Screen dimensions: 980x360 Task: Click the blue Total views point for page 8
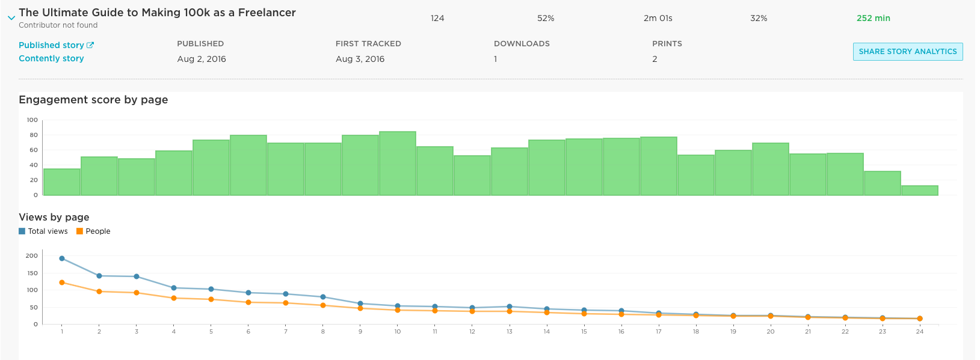pos(323,297)
